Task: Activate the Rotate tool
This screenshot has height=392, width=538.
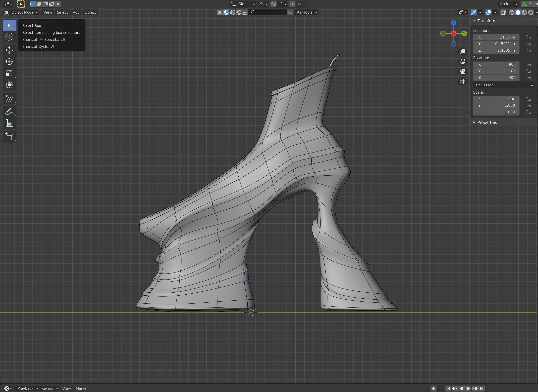Action: tap(9, 62)
